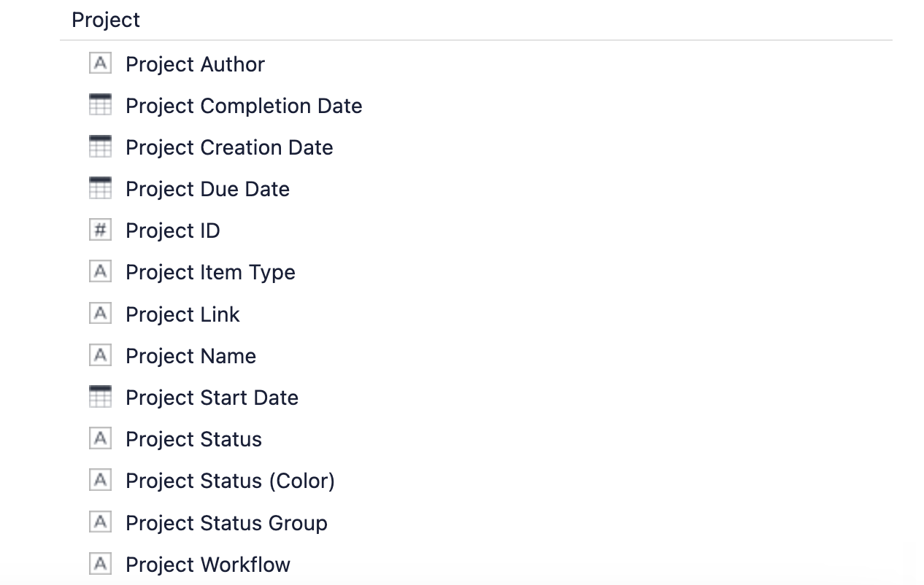Click the calendar icon beside Project Creation Date

coord(100,147)
